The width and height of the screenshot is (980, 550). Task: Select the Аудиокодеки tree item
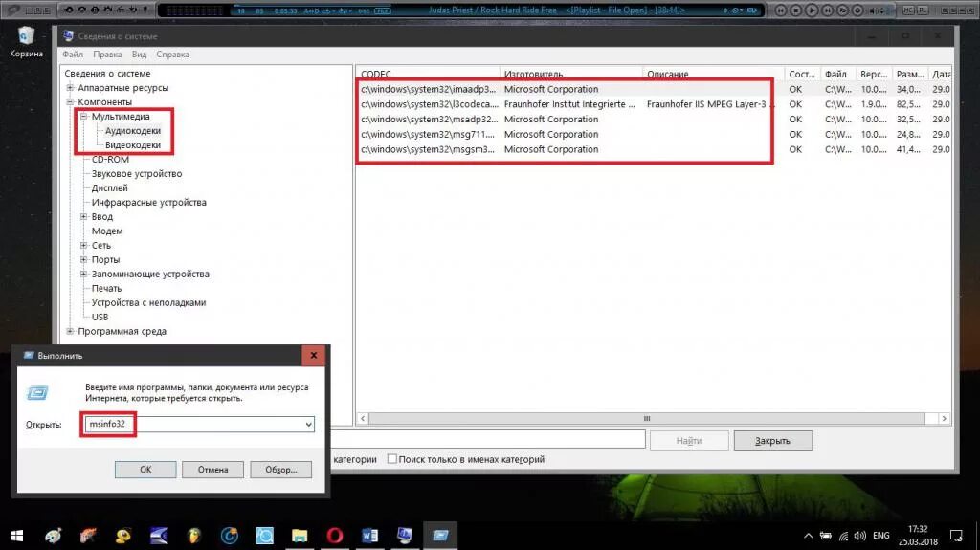[132, 131]
